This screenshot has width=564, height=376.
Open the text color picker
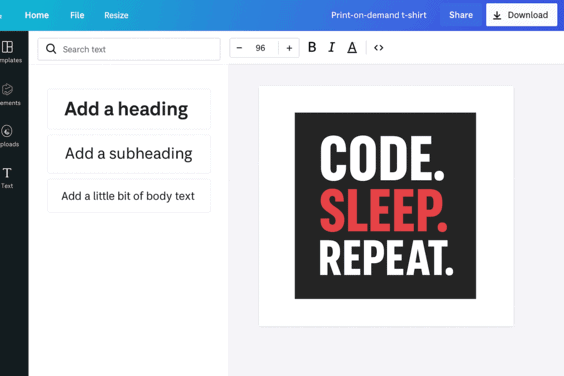(352, 47)
